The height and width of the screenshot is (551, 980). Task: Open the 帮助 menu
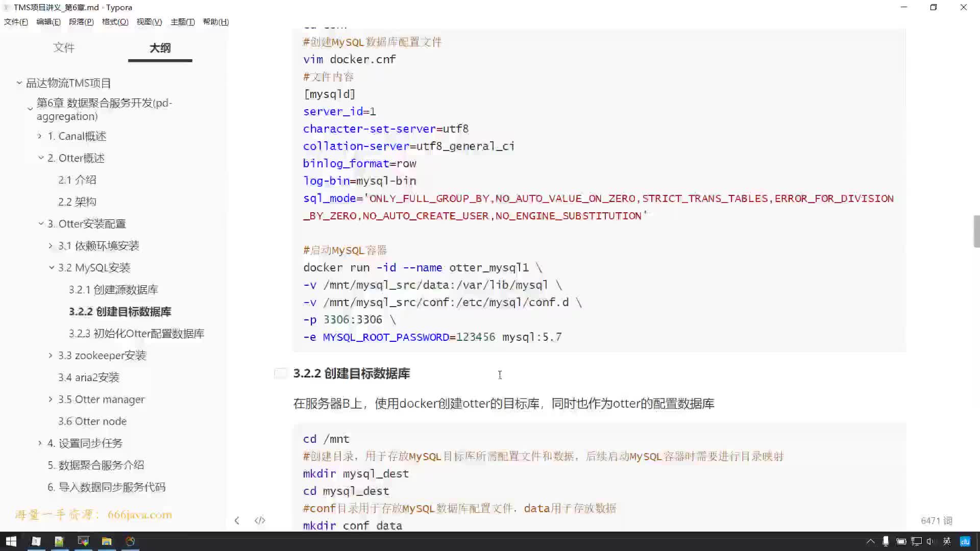(215, 21)
